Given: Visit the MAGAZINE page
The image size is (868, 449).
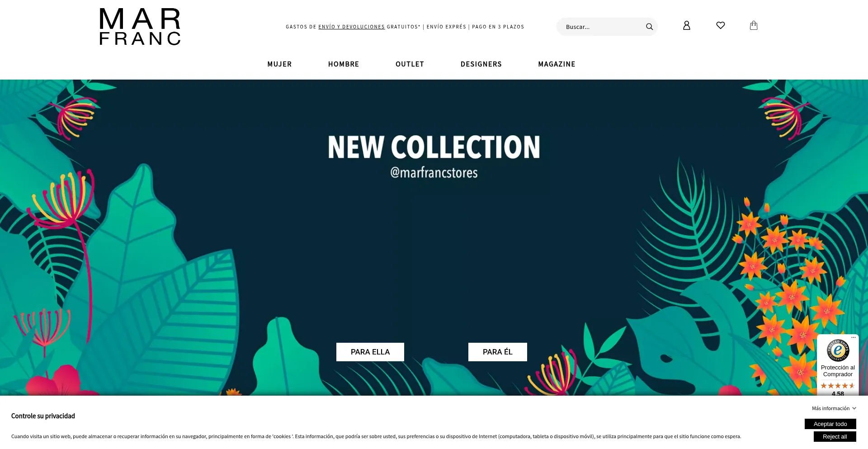Looking at the screenshot, I should pos(557,64).
